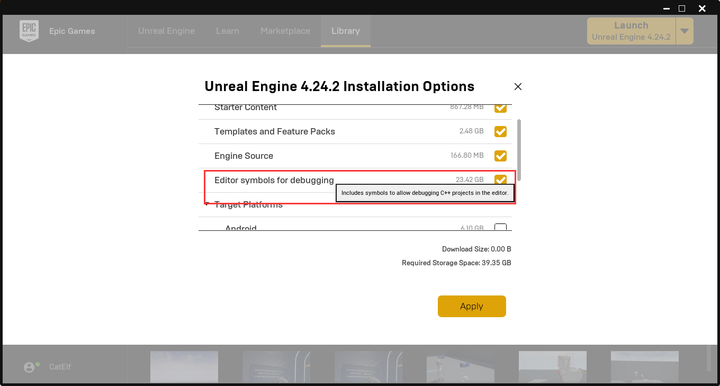Apply the installation options
Screen dimensions: 720x386
point(472,306)
